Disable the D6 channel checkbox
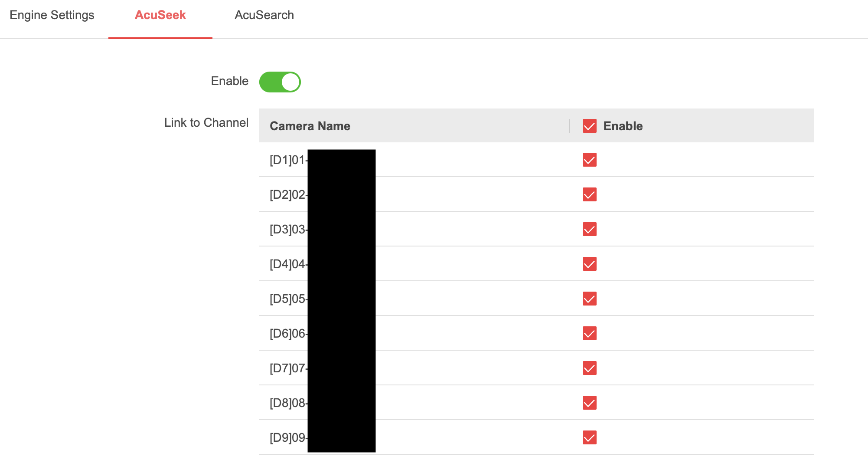The height and width of the screenshot is (460, 868). 589,333
